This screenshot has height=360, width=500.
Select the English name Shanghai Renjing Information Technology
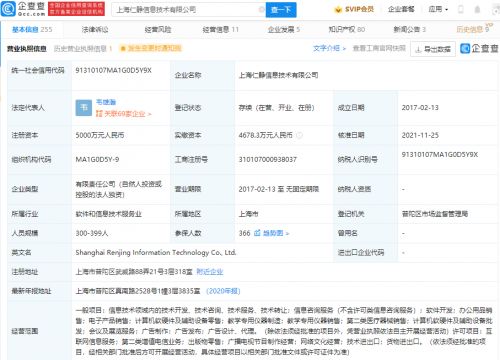coord(156,253)
